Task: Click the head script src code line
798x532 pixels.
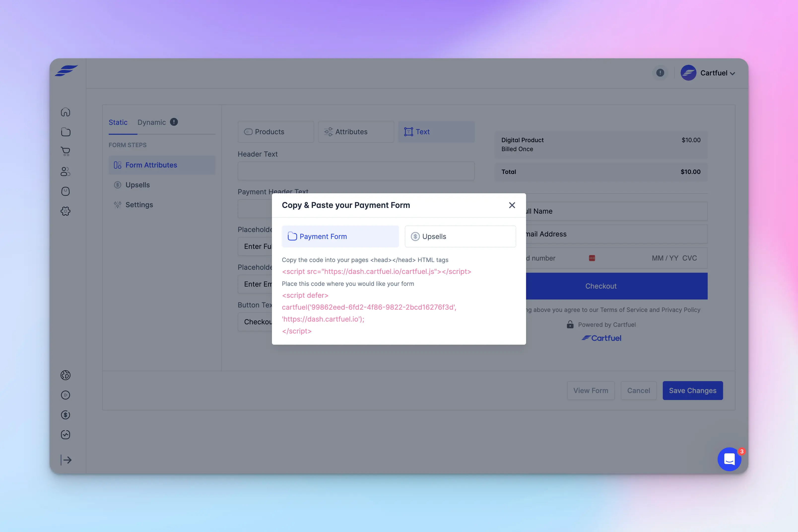Action: pos(377,271)
